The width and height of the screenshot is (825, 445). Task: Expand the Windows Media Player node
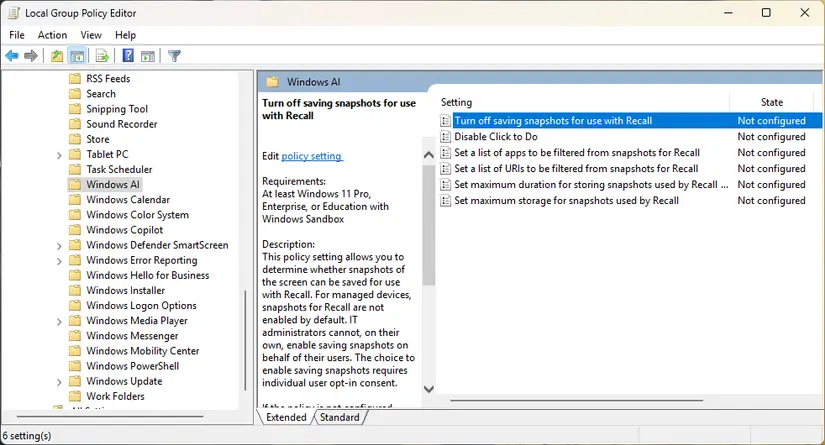[59, 321]
